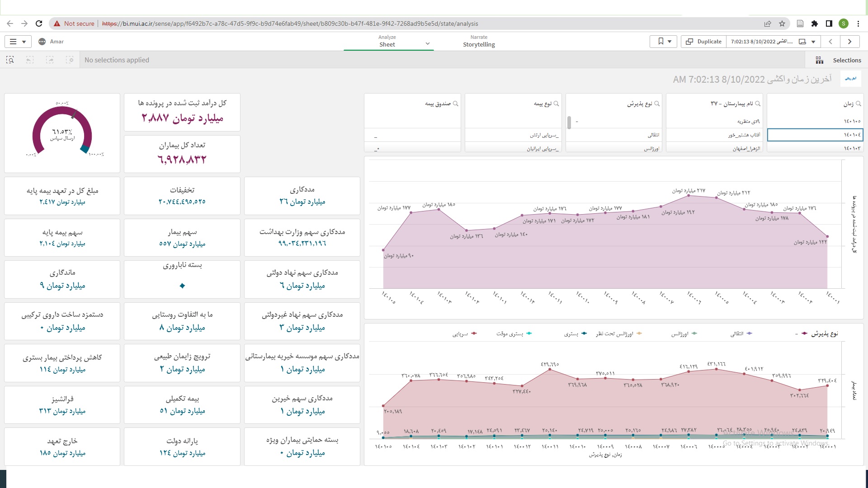Image resolution: width=868 pixels, height=488 pixels.
Task: Switch to Narrate Storytelling tab
Action: (x=479, y=42)
